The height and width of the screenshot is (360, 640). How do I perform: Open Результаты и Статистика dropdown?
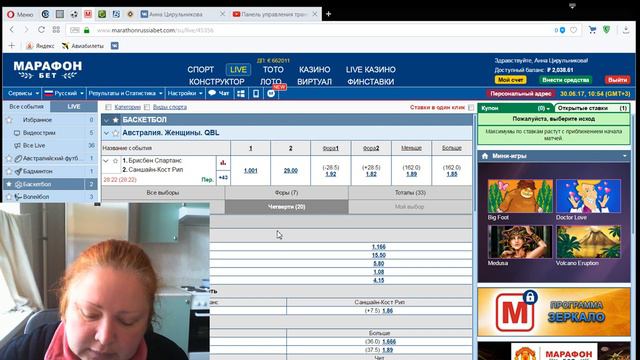[125, 93]
